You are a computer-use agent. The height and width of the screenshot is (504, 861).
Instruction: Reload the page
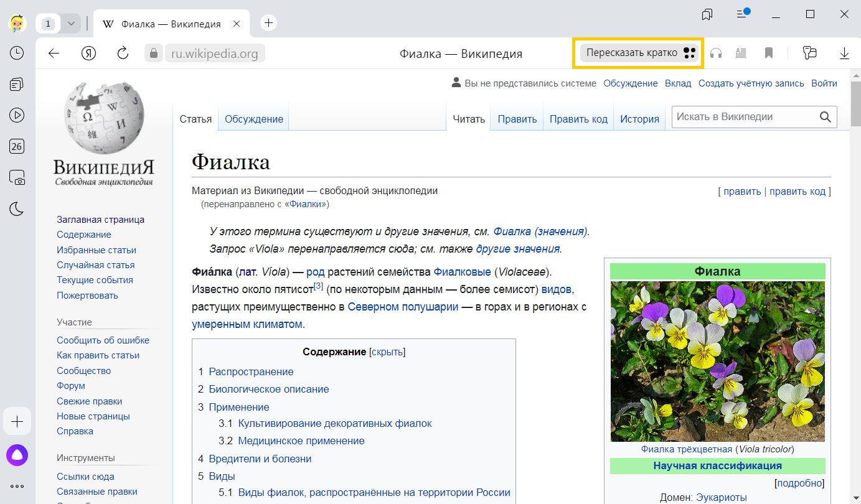pos(123,53)
